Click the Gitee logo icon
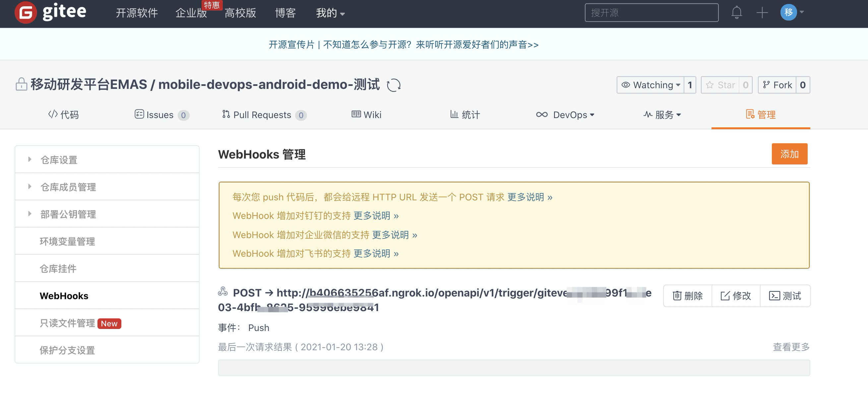The image size is (868, 396). [26, 13]
